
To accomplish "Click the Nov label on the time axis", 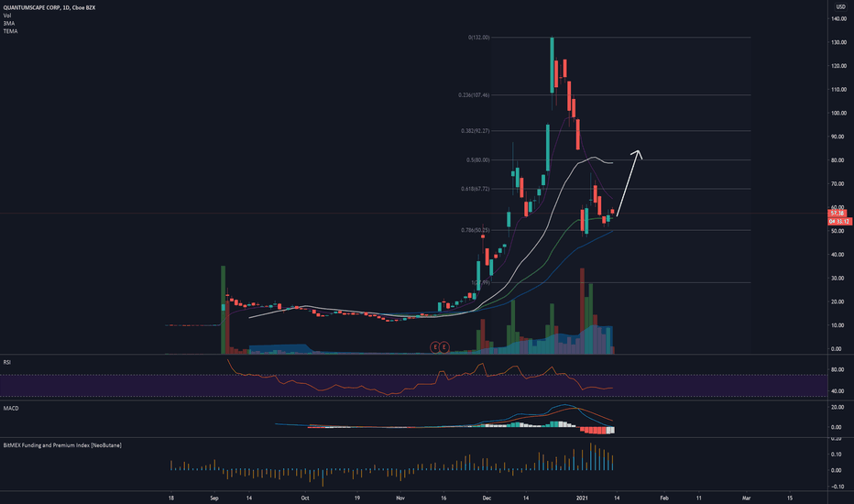I will click(x=400, y=498).
